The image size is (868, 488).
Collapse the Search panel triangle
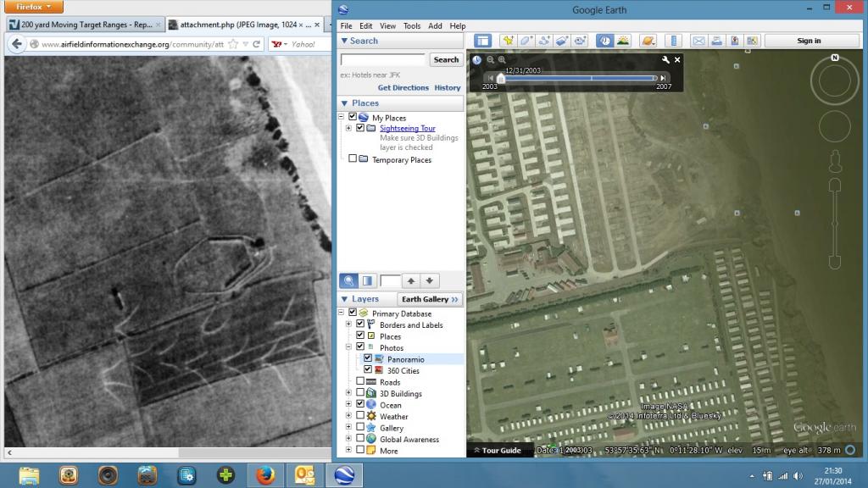pos(344,41)
